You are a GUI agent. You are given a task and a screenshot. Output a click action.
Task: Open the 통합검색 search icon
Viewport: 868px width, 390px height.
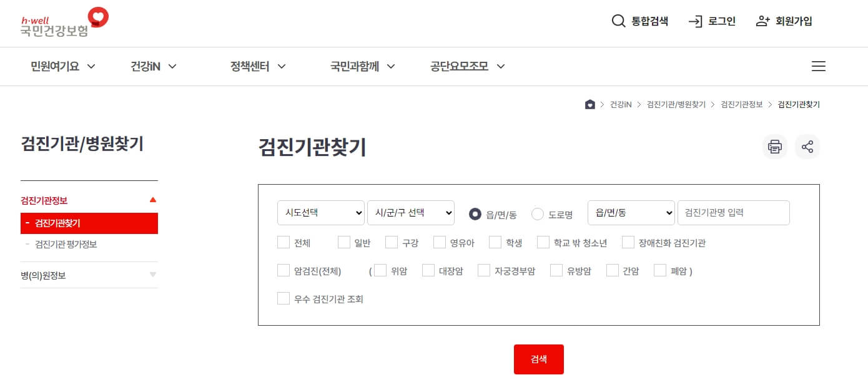(618, 21)
